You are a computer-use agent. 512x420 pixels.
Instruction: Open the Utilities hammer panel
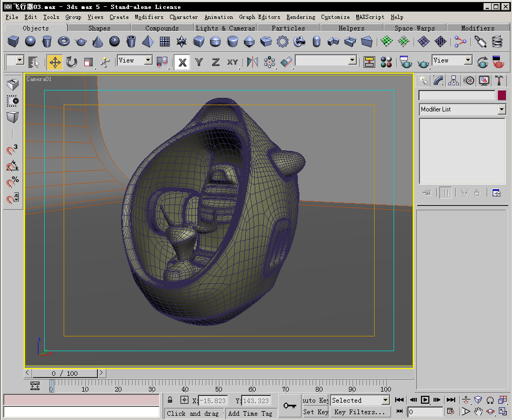click(499, 80)
